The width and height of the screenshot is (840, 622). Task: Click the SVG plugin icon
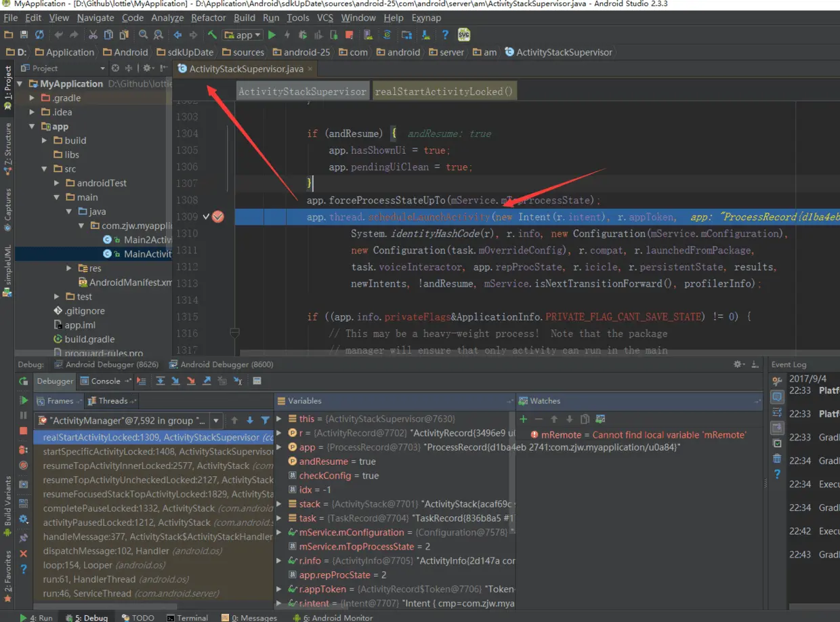tap(464, 35)
